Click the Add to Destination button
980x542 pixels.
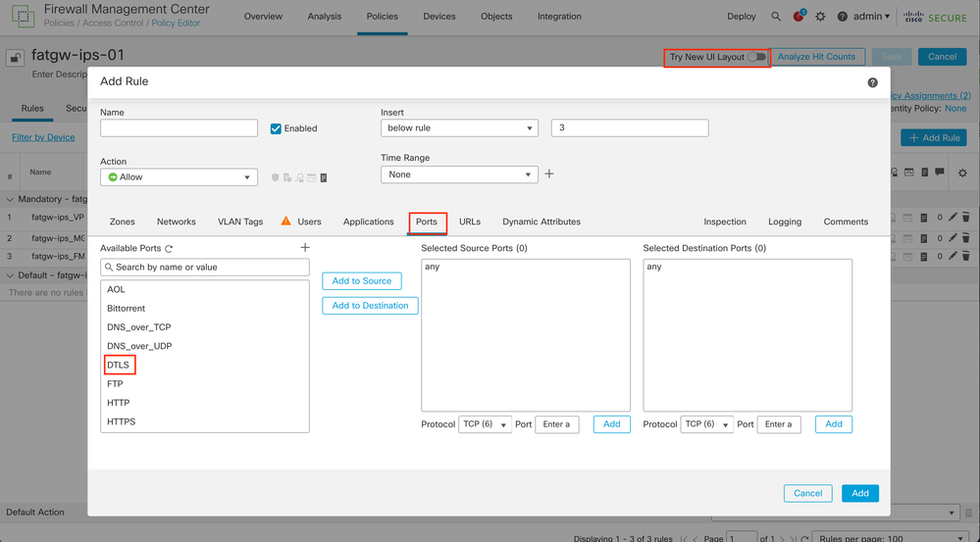370,306
